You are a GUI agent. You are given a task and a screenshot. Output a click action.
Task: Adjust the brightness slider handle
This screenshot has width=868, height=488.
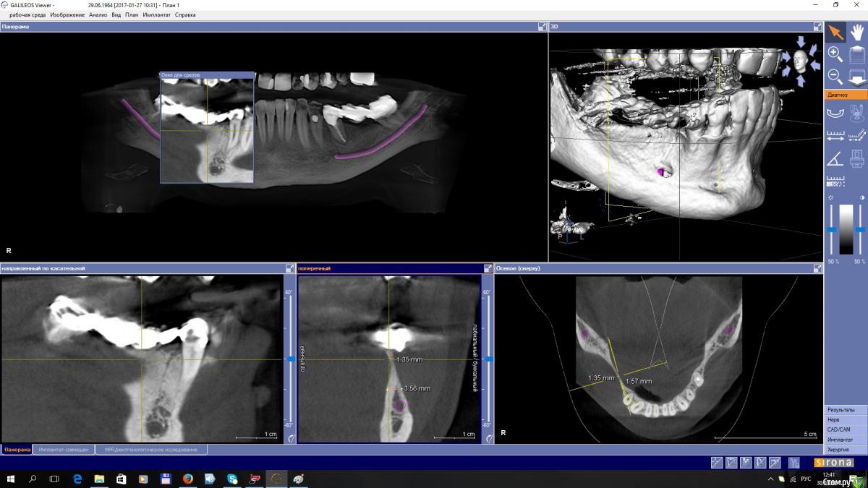(x=831, y=230)
